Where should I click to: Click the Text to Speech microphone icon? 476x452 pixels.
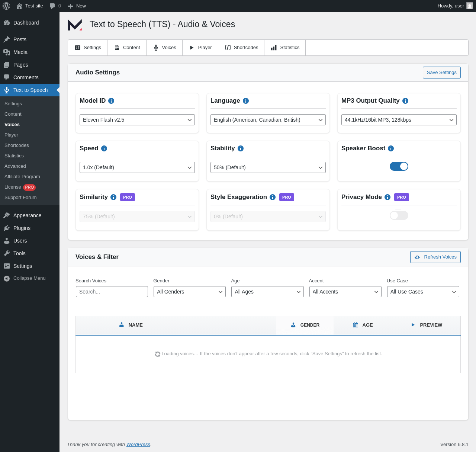7,90
